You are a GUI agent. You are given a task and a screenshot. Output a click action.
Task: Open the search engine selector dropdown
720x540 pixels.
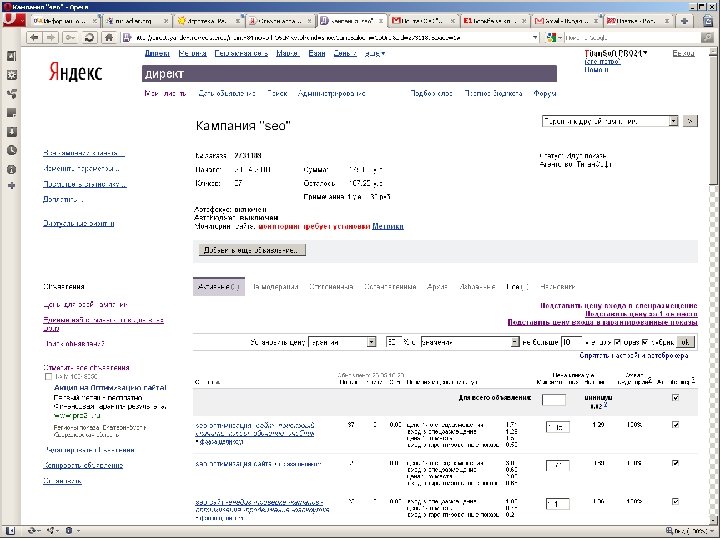coord(555,38)
